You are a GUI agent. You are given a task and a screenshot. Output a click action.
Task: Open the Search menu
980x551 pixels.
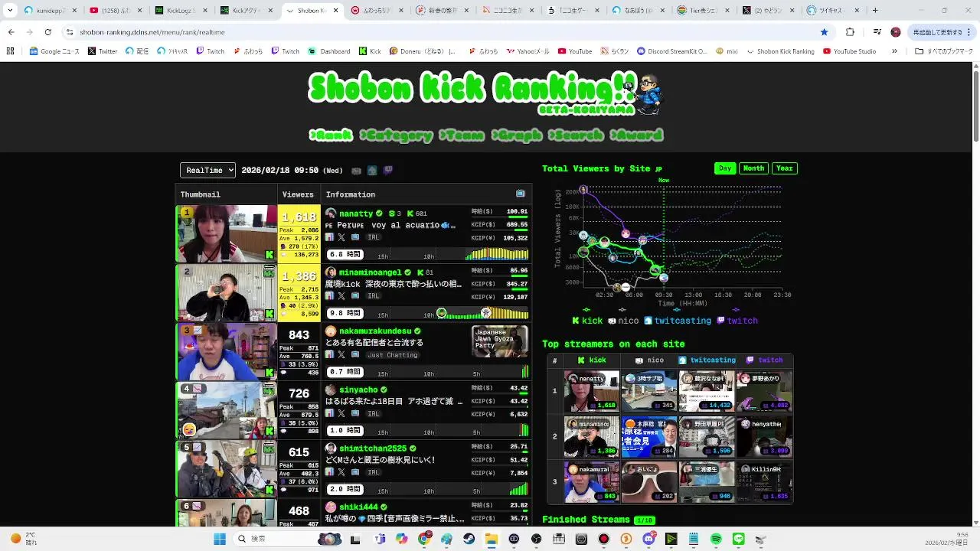pyautogui.click(x=576, y=135)
